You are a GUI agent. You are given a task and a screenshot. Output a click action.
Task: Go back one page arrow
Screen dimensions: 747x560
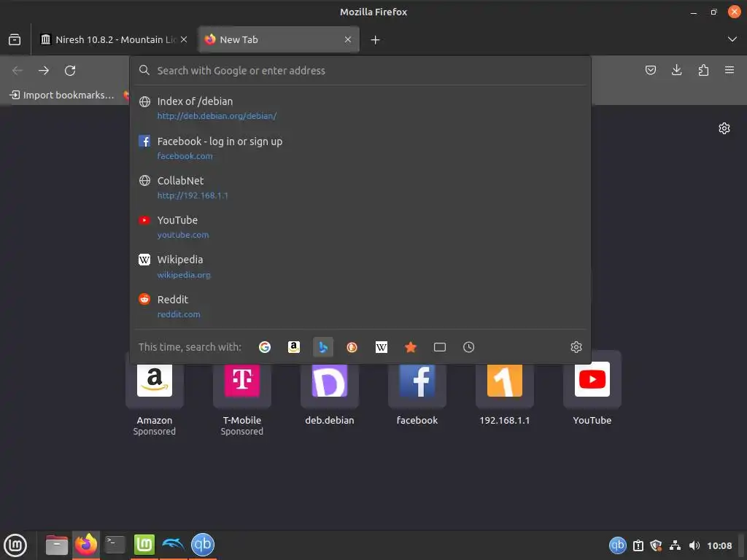tap(18, 71)
